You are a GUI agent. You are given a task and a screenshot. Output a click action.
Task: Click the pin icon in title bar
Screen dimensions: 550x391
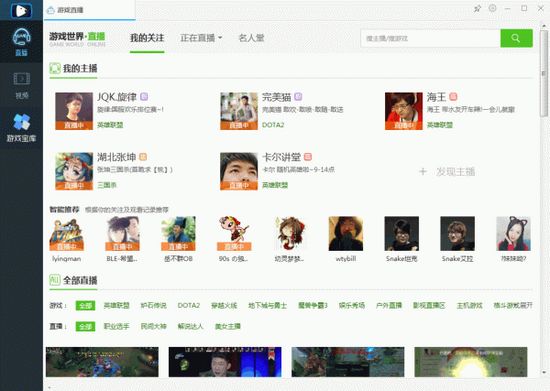click(x=477, y=9)
